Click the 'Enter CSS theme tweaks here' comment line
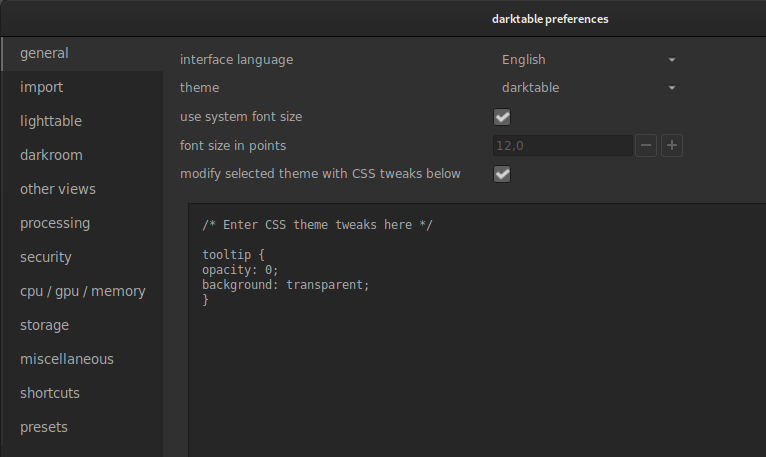Image resolution: width=766 pixels, height=457 pixels. coord(317,225)
